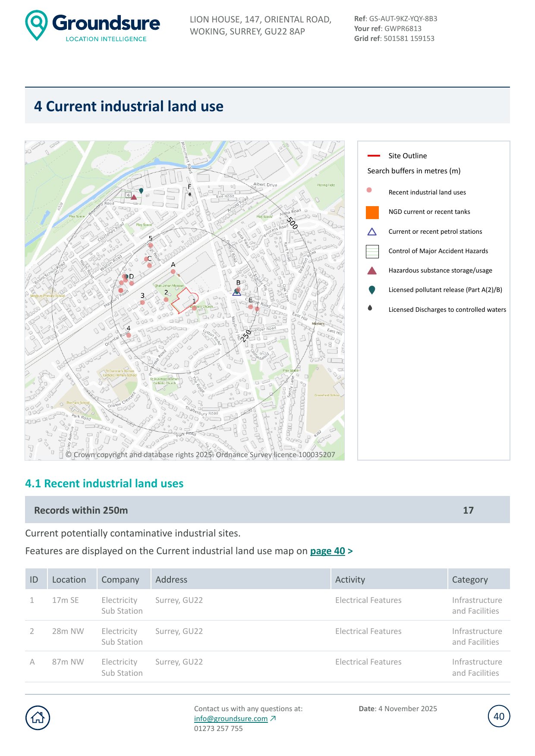Click the licensed pollutant release pin icon
The width and height of the screenshot is (535, 756).
tap(372, 290)
